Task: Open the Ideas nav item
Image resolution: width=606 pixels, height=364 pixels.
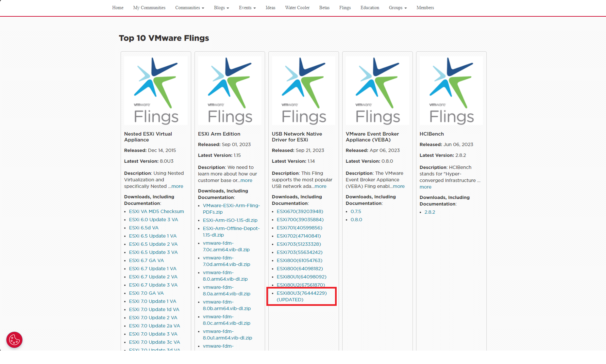Action: pyautogui.click(x=270, y=8)
